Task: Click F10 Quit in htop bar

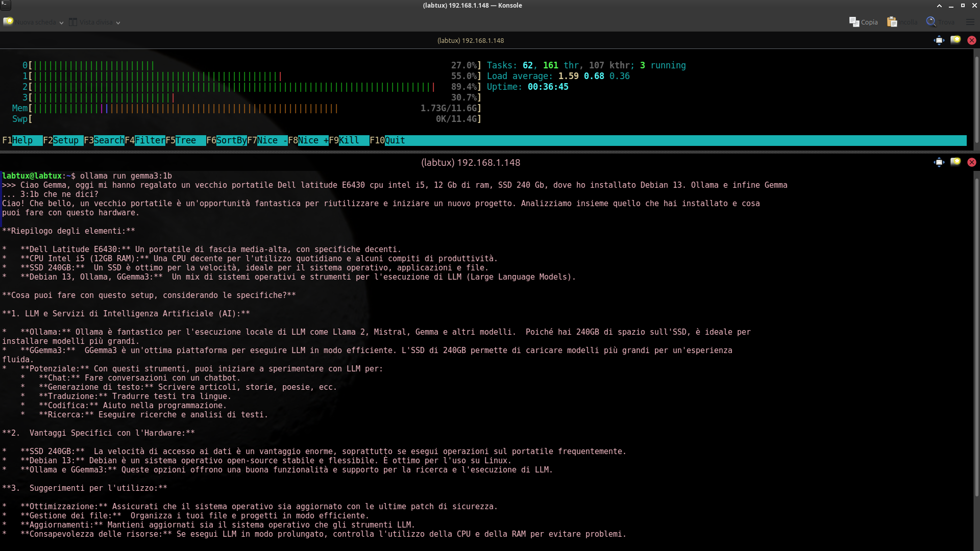Action: (x=394, y=140)
